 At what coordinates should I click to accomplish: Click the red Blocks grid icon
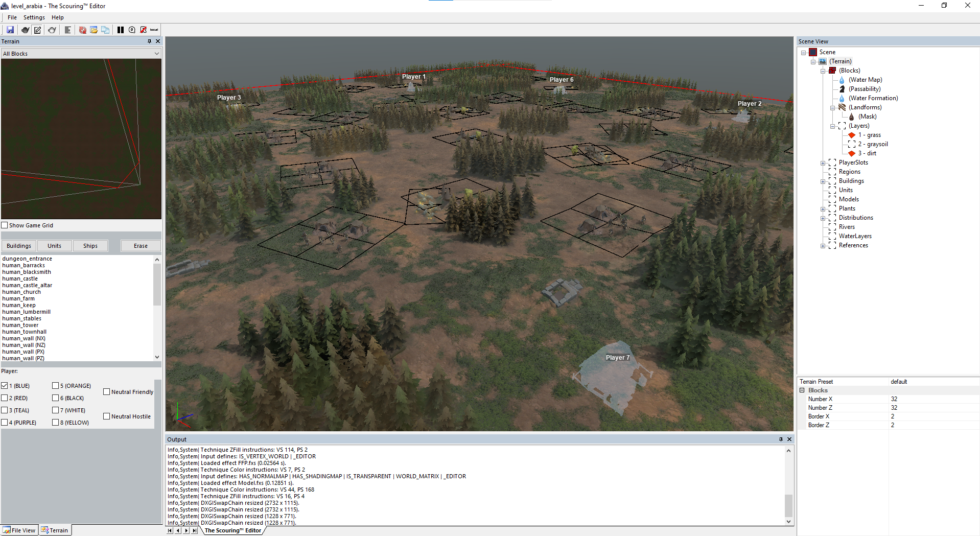click(x=832, y=71)
